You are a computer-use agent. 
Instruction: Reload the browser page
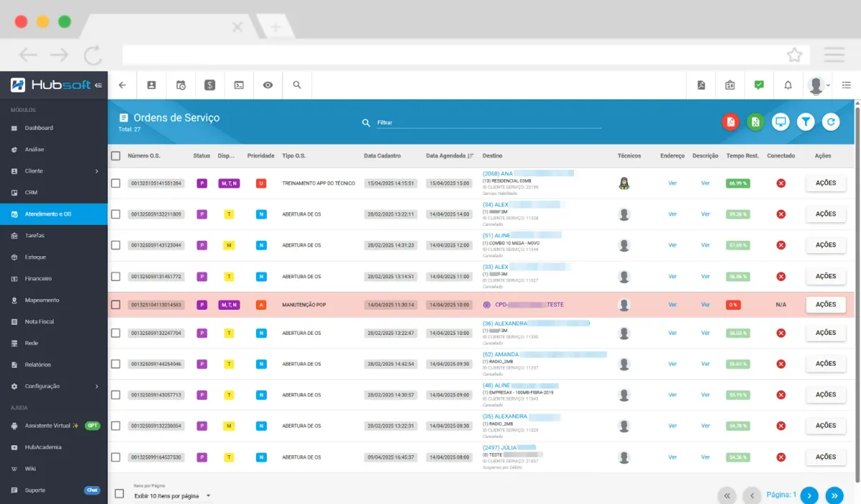click(x=93, y=54)
